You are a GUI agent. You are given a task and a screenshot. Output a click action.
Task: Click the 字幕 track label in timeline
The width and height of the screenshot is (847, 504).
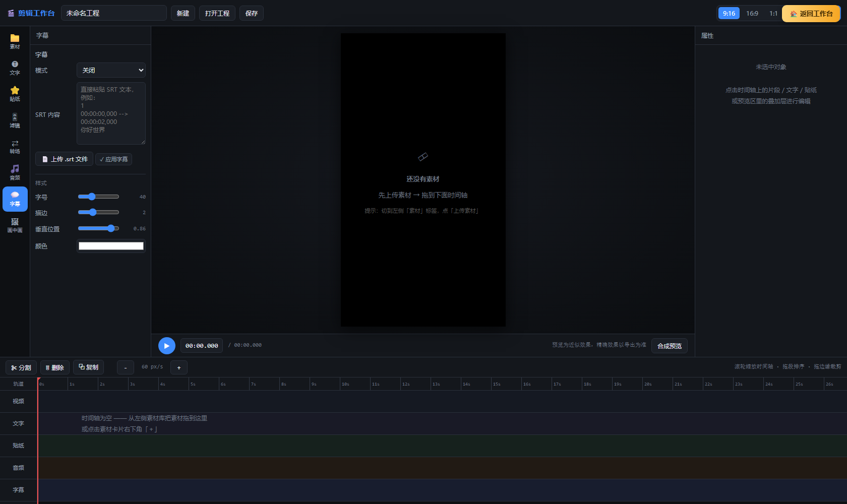19,490
